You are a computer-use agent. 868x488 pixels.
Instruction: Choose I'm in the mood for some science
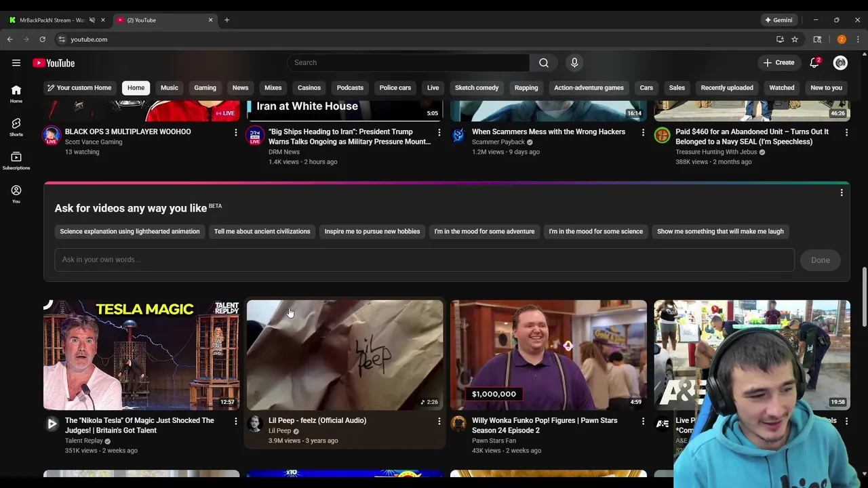point(595,232)
